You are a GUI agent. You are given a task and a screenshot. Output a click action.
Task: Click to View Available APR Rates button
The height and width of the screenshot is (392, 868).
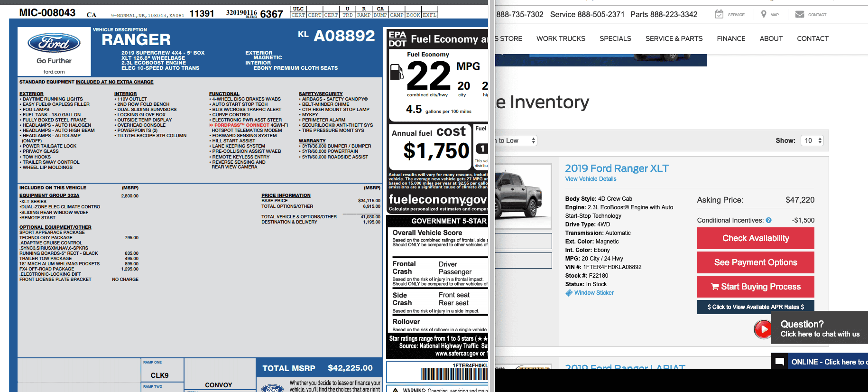tap(756, 307)
